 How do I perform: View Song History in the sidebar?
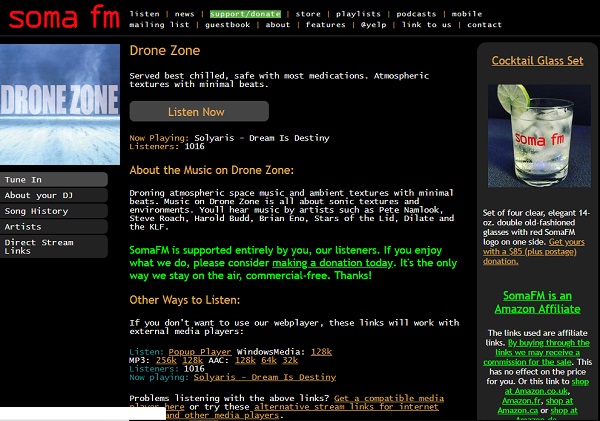pyautogui.click(x=54, y=211)
